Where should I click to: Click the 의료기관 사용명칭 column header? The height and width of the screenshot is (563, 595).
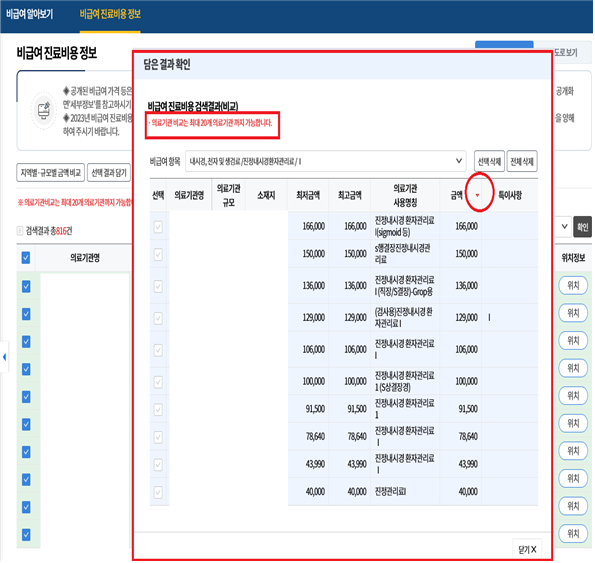click(405, 195)
